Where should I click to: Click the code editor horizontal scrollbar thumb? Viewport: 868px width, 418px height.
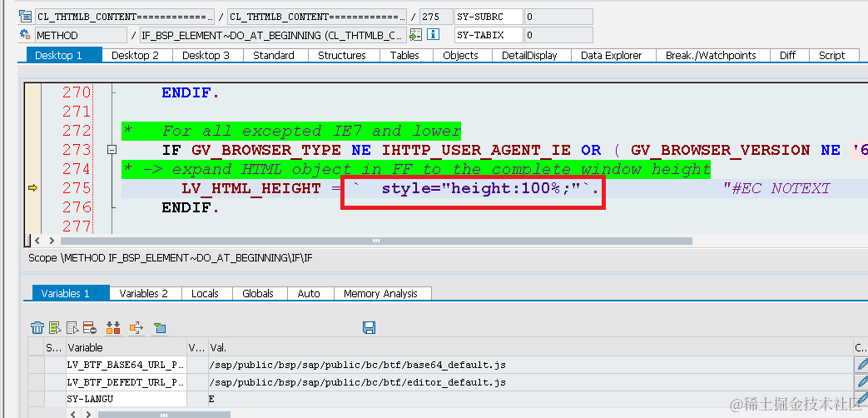376,241
